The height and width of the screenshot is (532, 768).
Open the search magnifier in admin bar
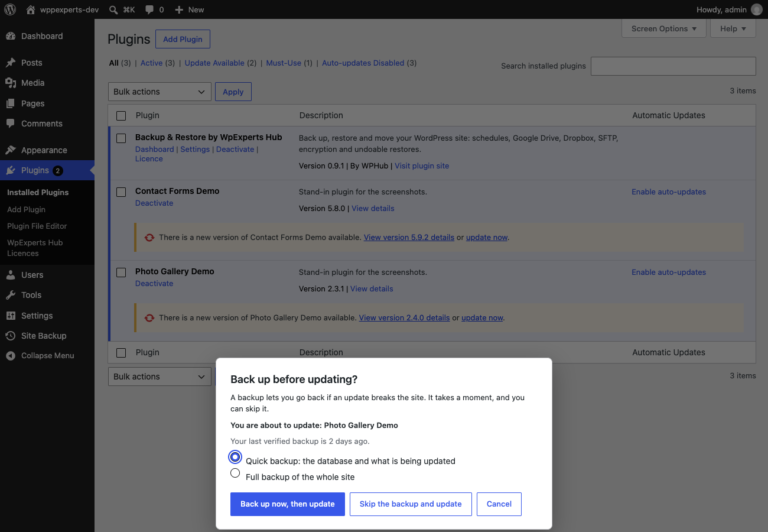point(113,9)
